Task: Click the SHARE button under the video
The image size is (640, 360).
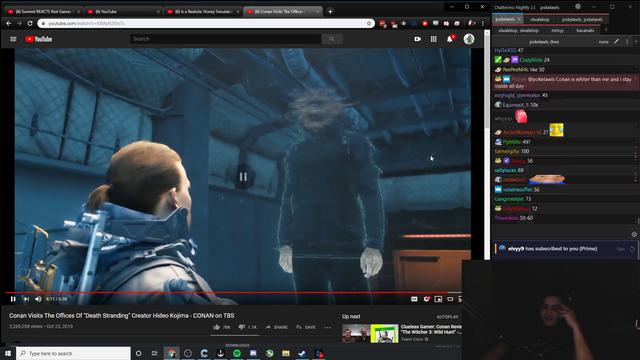Action: 276,327
